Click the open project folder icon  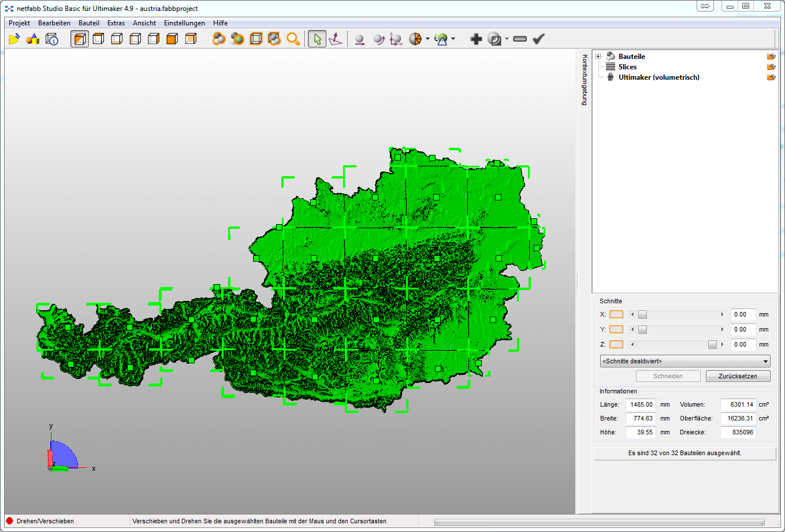(14, 39)
